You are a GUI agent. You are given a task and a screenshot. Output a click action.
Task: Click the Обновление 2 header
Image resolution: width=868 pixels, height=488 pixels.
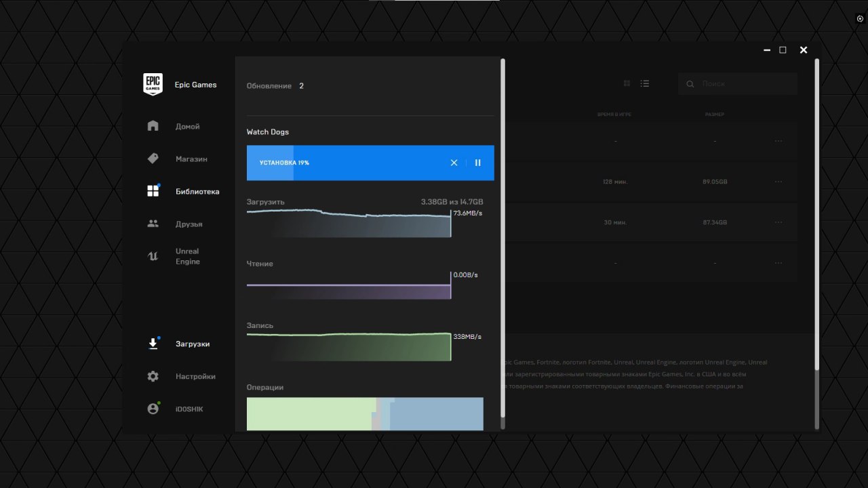[x=275, y=86]
